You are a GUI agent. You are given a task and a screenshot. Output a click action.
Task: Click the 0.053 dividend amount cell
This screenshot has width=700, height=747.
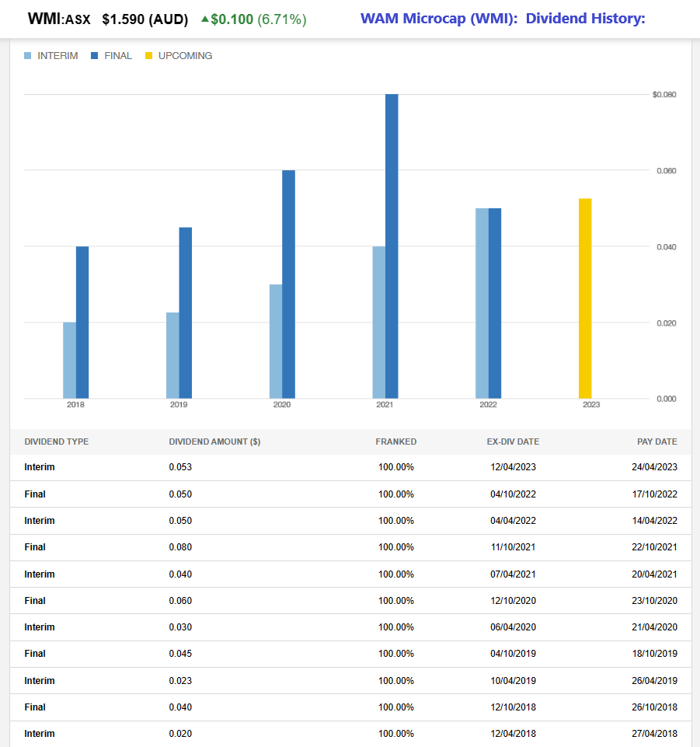pos(180,467)
